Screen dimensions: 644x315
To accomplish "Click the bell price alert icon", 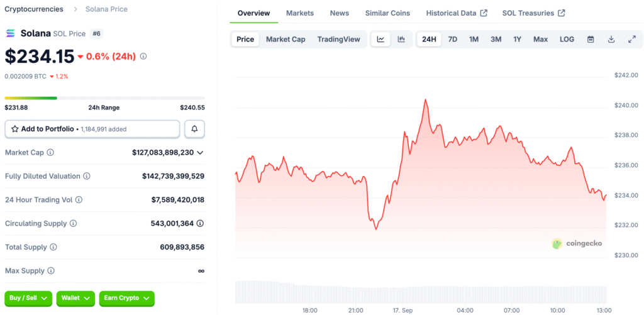I will pos(195,129).
